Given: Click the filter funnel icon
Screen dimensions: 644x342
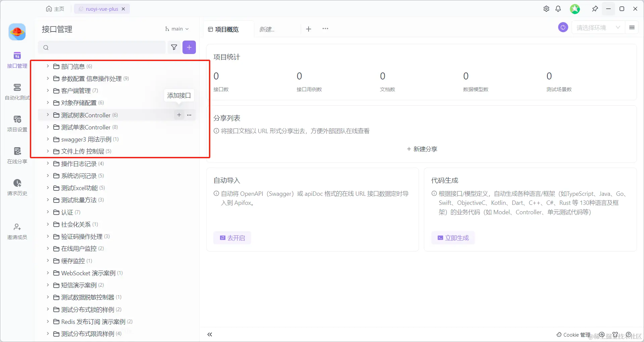Looking at the screenshot, I should click(x=174, y=47).
